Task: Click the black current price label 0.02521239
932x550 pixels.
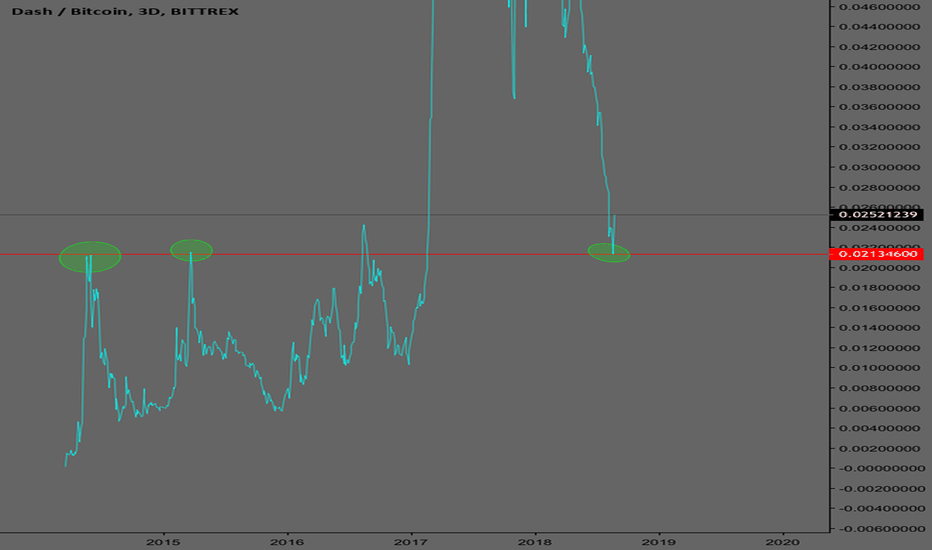Action: pyautogui.click(x=877, y=215)
